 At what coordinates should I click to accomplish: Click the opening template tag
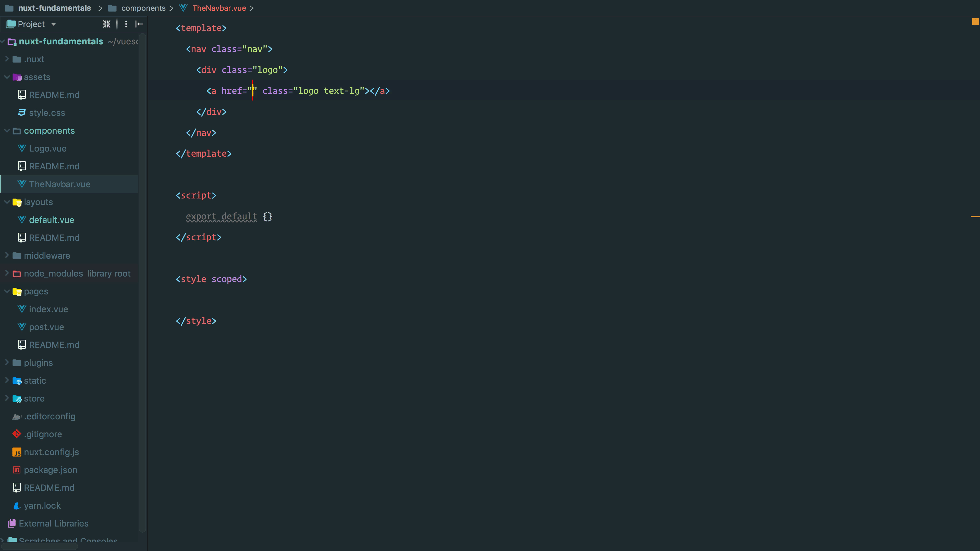click(201, 28)
